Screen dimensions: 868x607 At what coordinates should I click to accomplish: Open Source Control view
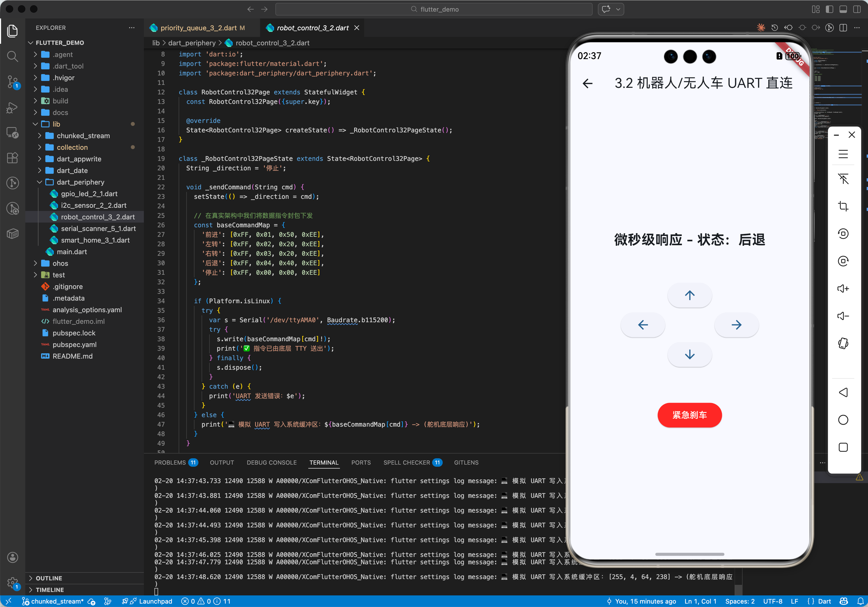click(x=12, y=81)
